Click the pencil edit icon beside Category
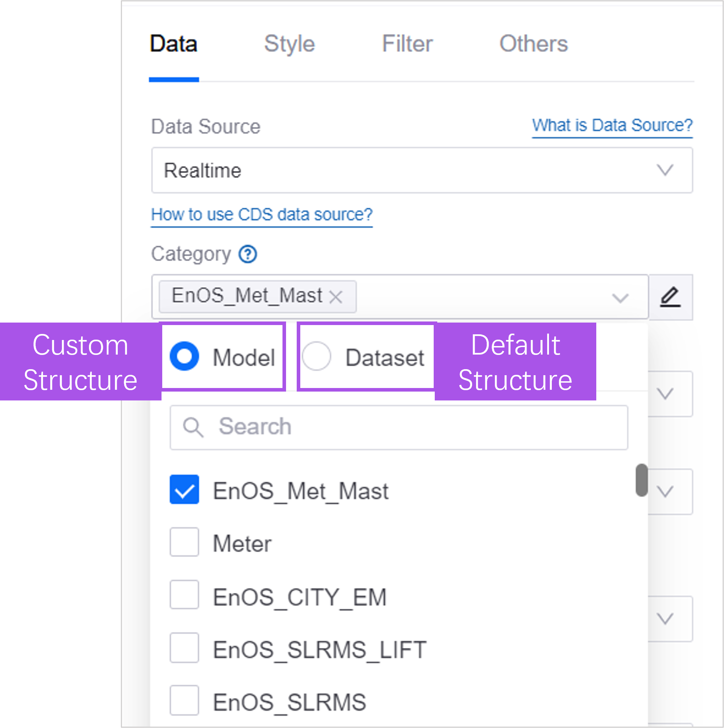This screenshot has height=728, width=724. pyautogui.click(x=670, y=297)
